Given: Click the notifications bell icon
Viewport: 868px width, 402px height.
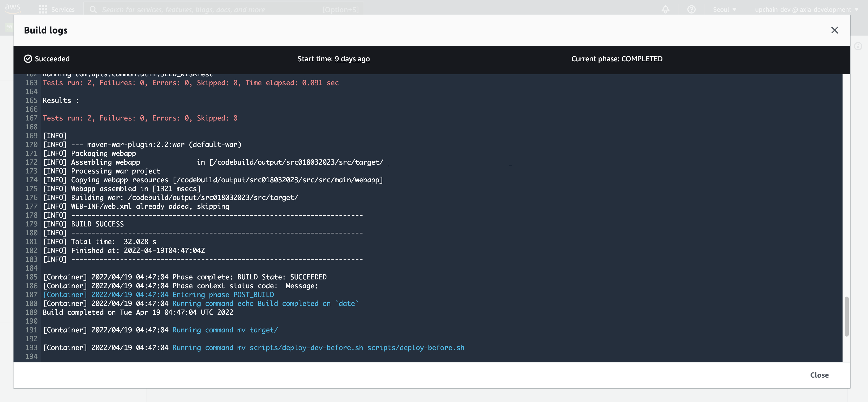Looking at the screenshot, I should tap(665, 9).
